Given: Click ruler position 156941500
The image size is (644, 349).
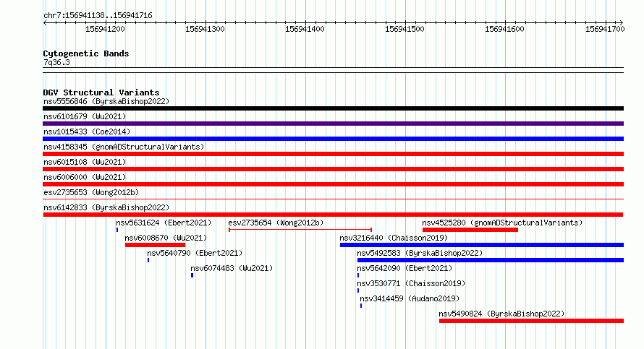Looking at the screenshot, I should click(404, 29).
